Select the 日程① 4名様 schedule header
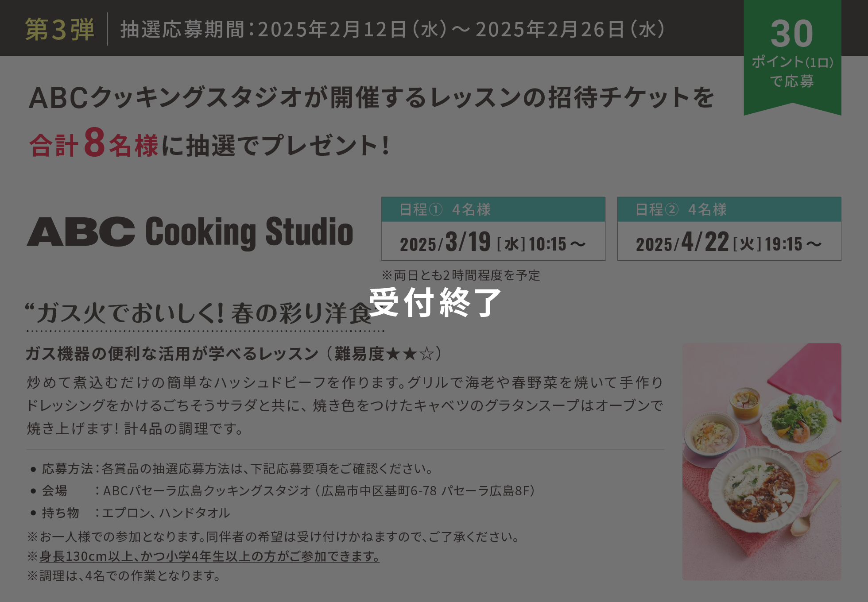868x602 pixels. [493, 209]
